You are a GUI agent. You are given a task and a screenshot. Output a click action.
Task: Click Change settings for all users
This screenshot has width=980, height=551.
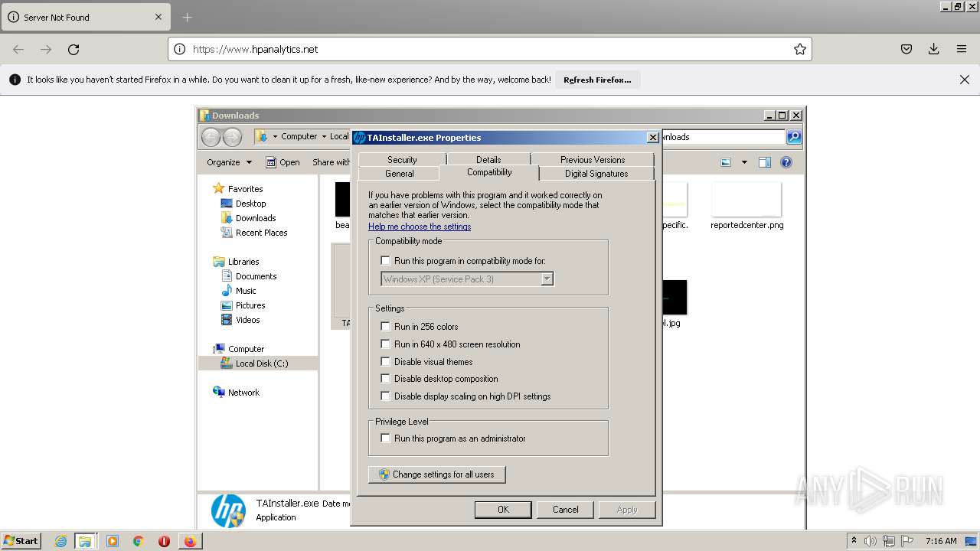pyautogui.click(x=437, y=474)
